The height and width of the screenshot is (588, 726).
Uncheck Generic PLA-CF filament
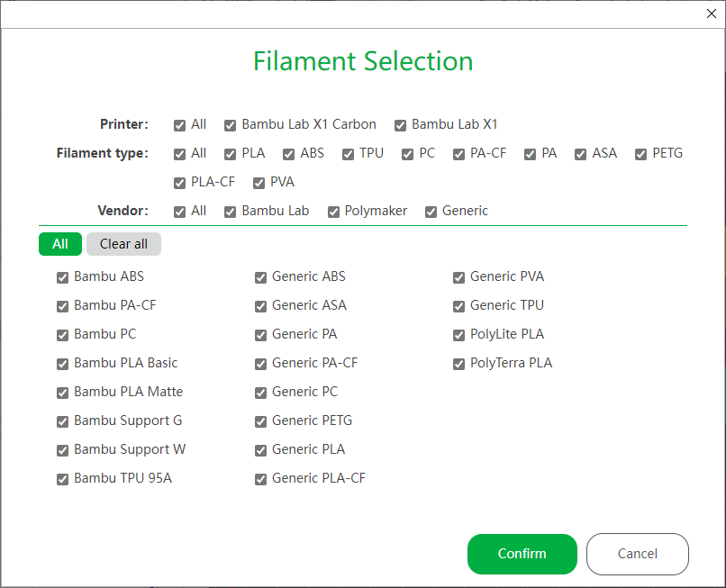coord(260,479)
